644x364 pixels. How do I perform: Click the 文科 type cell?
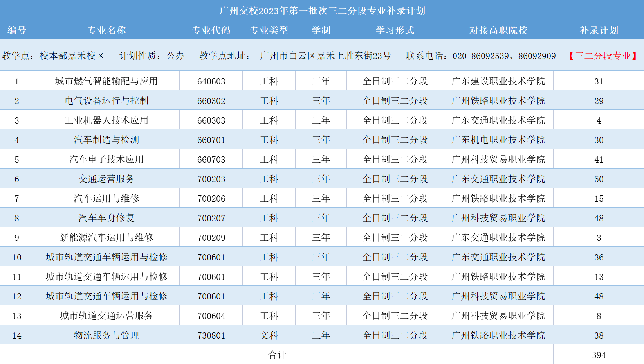click(x=269, y=335)
